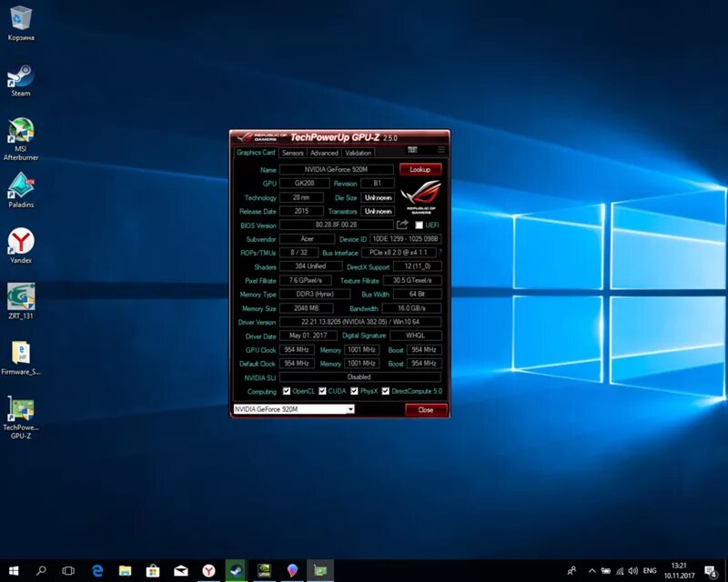This screenshot has width=728, height=582.
Task: Click the volume speaker tray icon
Action: tap(632, 571)
